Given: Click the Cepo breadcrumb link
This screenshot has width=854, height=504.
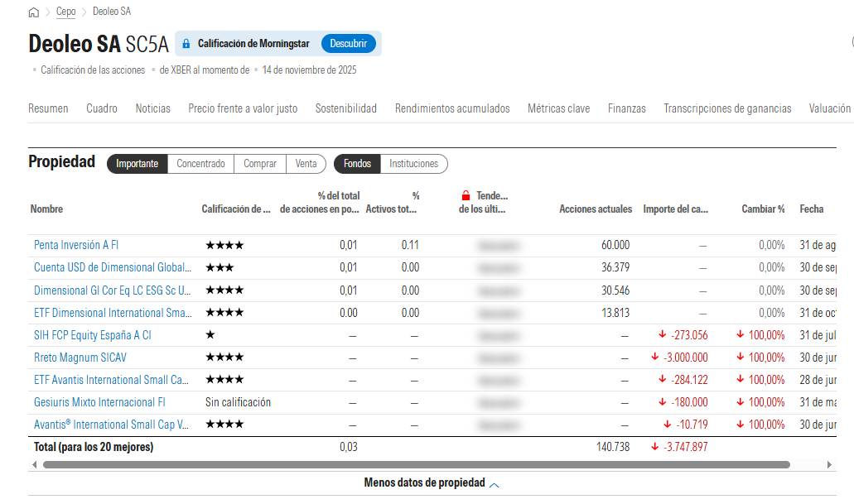Looking at the screenshot, I should point(66,12).
